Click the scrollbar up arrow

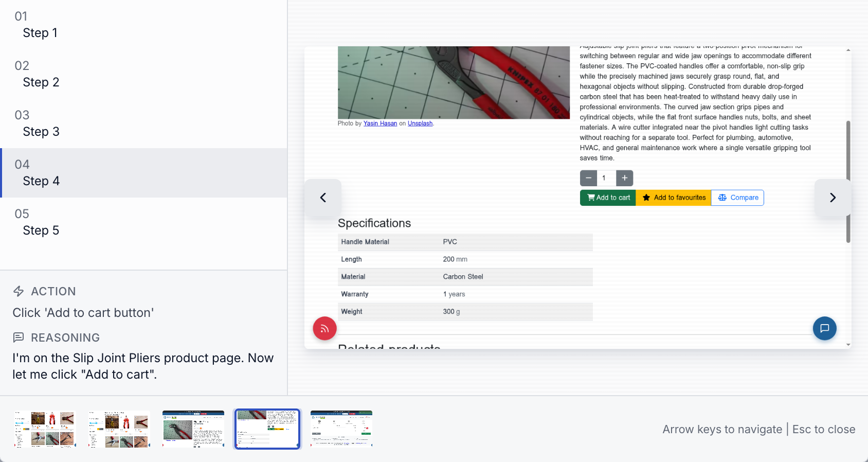pyautogui.click(x=848, y=50)
